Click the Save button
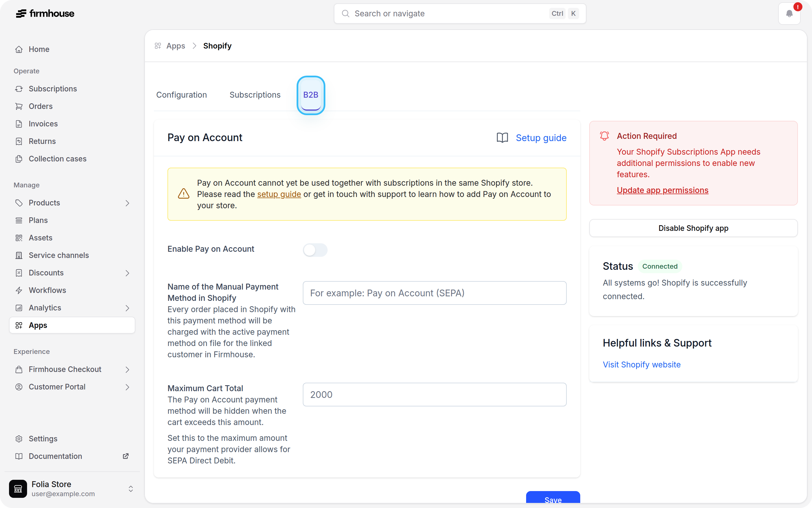Image resolution: width=812 pixels, height=508 pixels. 553,497
